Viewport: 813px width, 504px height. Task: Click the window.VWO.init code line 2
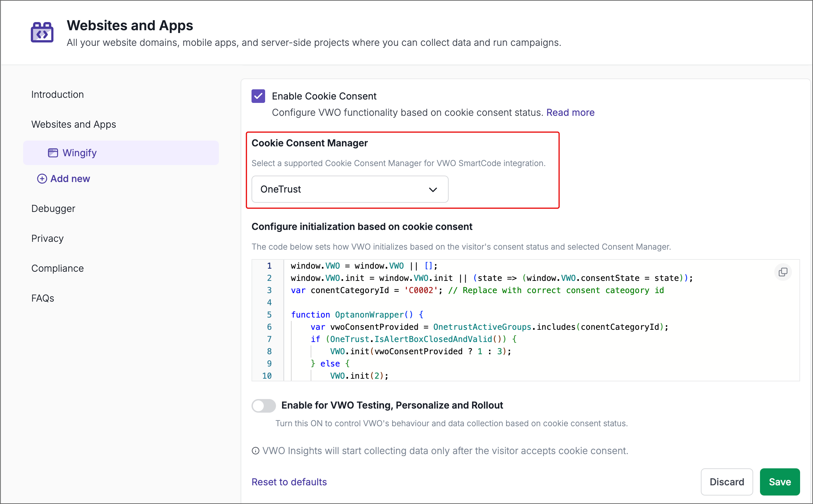[492, 278]
